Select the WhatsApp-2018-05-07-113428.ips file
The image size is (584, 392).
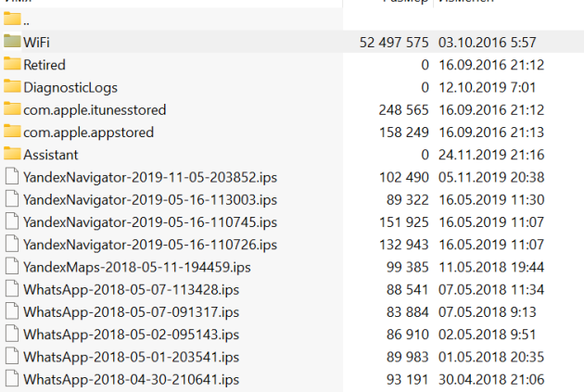(131, 289)
